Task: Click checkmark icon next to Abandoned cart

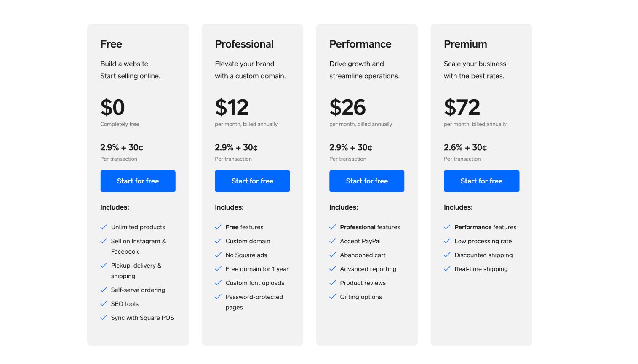Action: [333, 255]
